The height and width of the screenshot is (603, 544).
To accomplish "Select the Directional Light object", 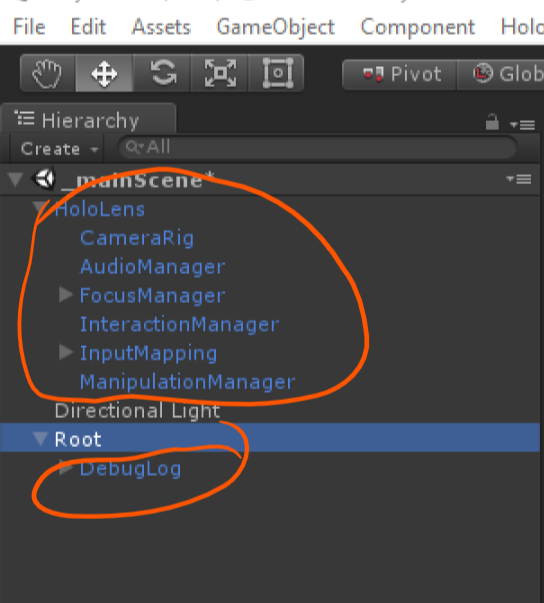I will tap(138, 411).
